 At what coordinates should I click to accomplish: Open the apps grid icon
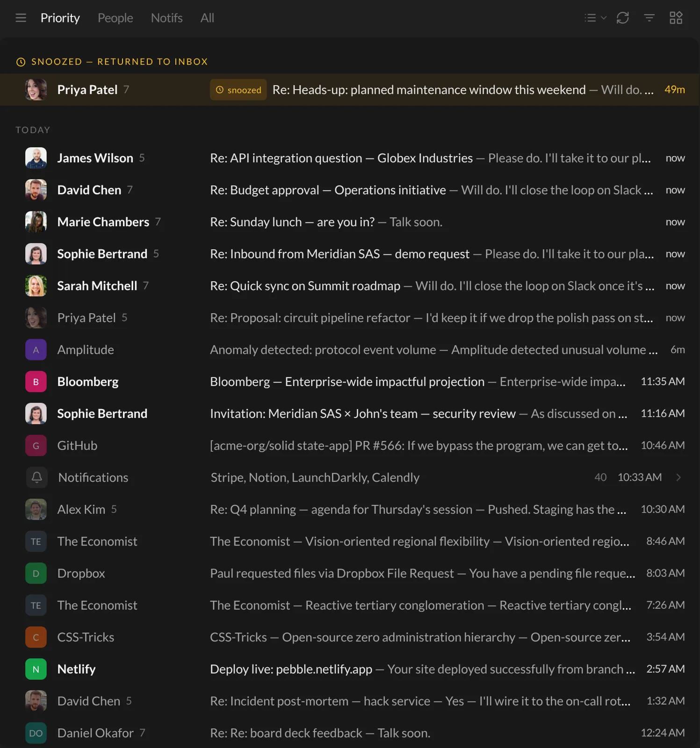(x=676, y=18)
